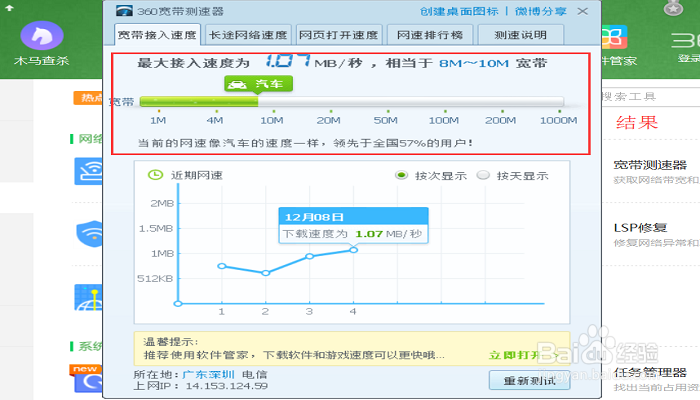Open 宽带测速器 entry in background list
Screen dimensions: 700x400
click(650, 165)
